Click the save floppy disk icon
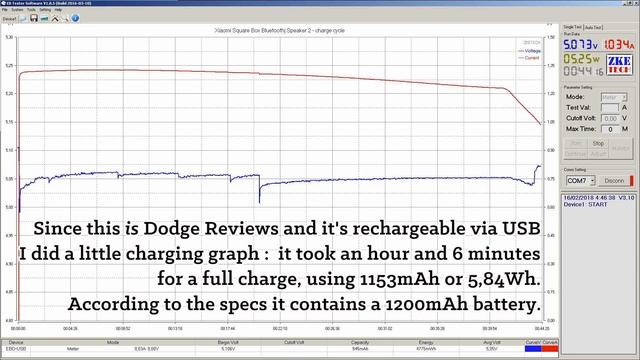 tap(34, 18)
